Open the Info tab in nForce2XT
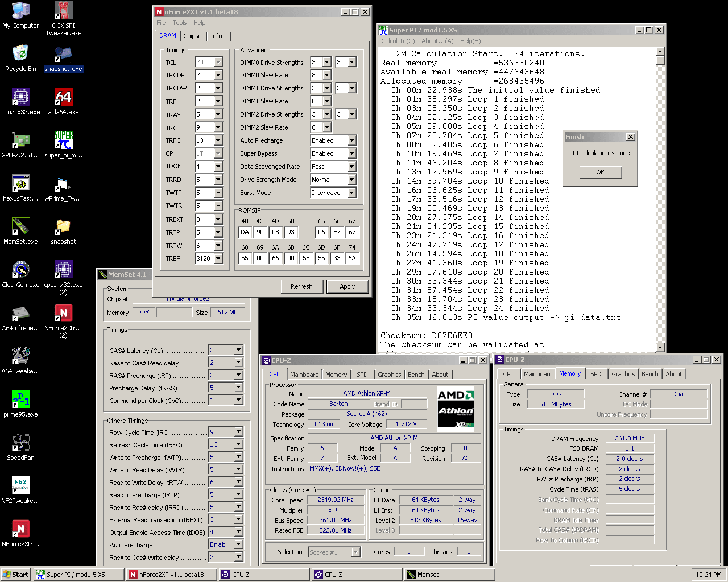The image size is (728, 582). click(x=217, y=36)
